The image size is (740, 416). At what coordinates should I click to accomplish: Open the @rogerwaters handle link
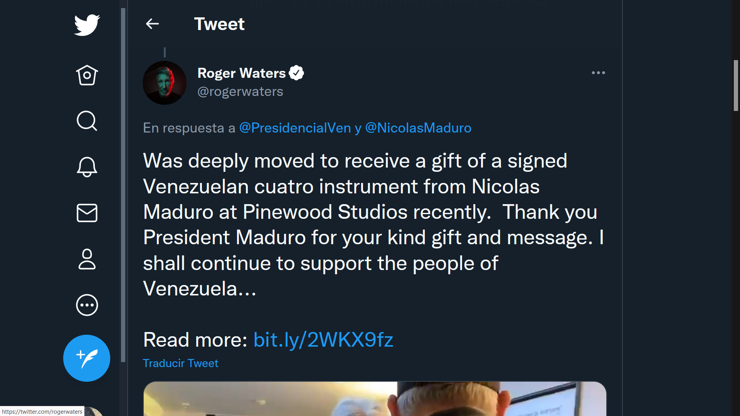click(240, 92)
